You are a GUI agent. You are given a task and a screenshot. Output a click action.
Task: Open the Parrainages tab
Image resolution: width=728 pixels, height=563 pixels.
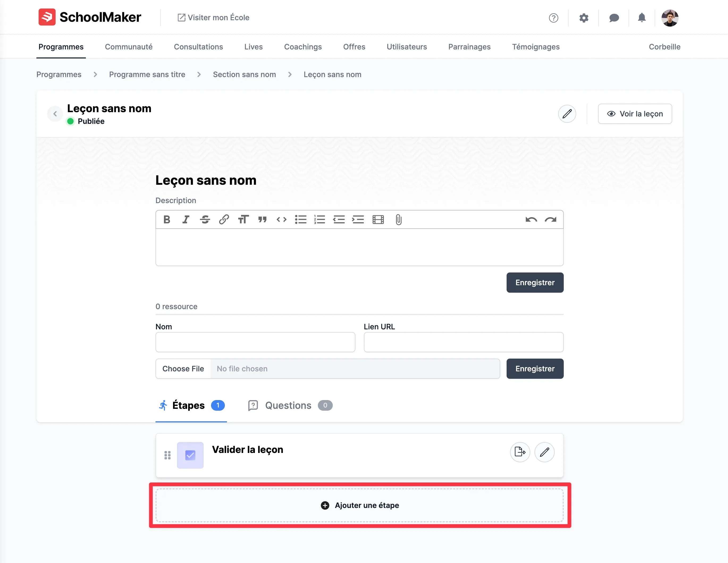469,47
